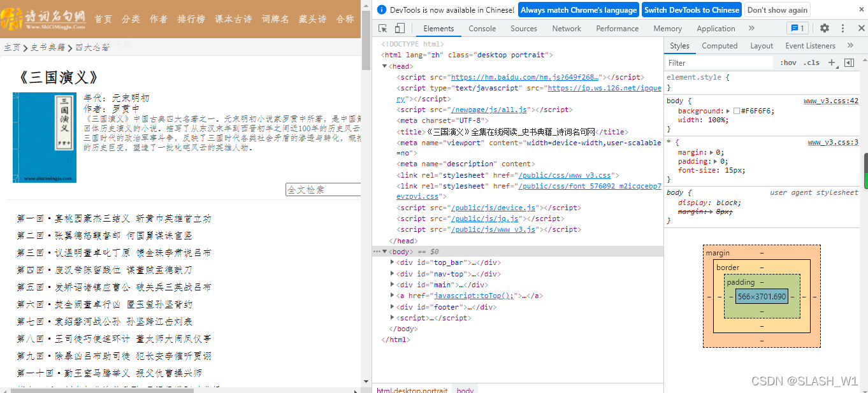Click the Filter styles input field
This screenshot has height=393, width=868.
click(719, 62)
